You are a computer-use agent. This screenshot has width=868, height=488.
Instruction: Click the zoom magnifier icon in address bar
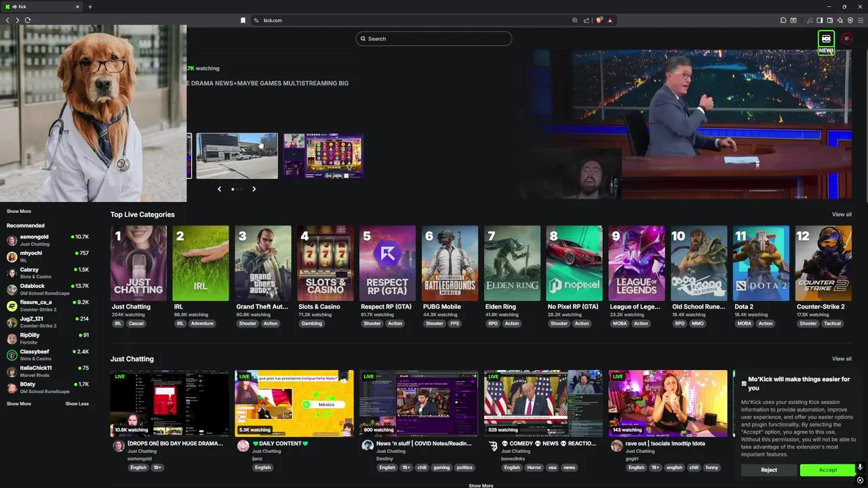[575, 20]
